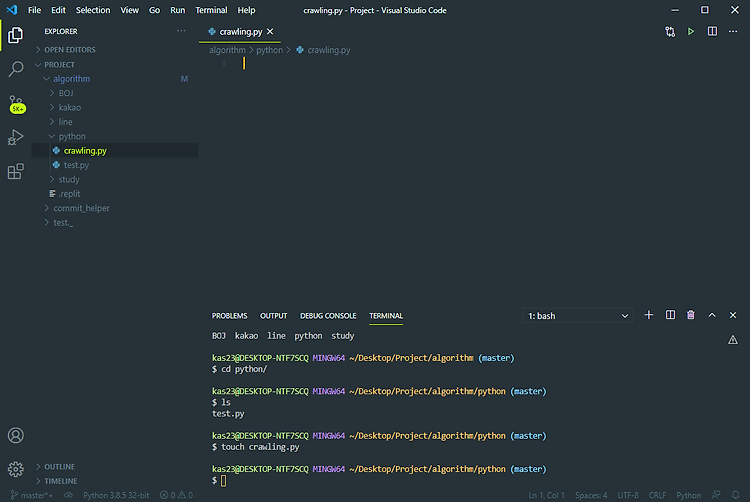This screenshot has width=750, height=502.
Task: Open the Selection menu
Action: [93, 10]
